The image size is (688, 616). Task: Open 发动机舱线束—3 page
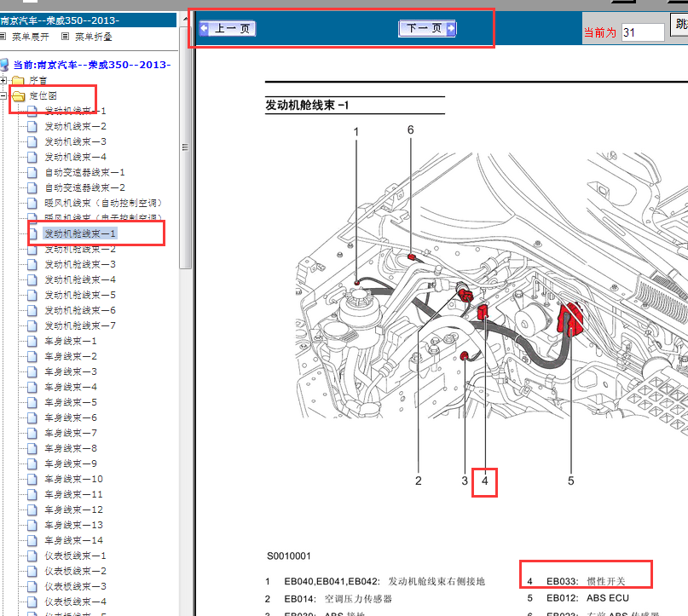point(80,264)
